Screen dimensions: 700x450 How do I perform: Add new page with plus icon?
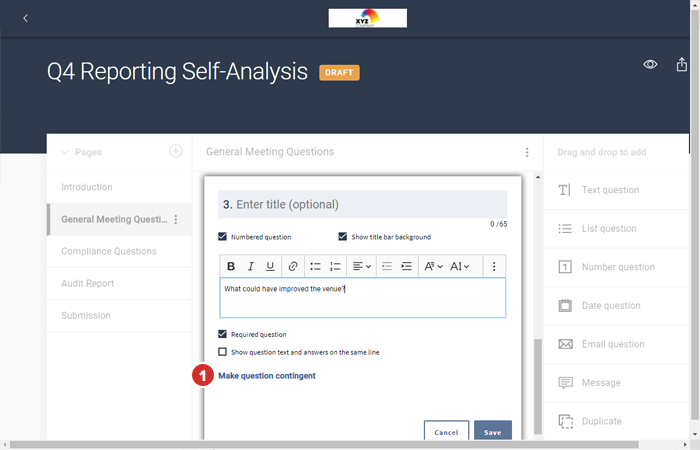click(x=175, y=151)
